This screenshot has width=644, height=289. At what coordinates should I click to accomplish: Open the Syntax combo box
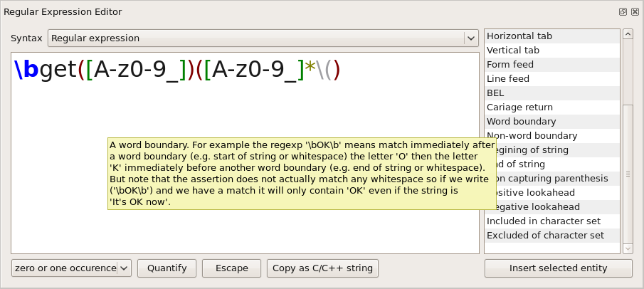pyautogui.click(x=256, y=38)
